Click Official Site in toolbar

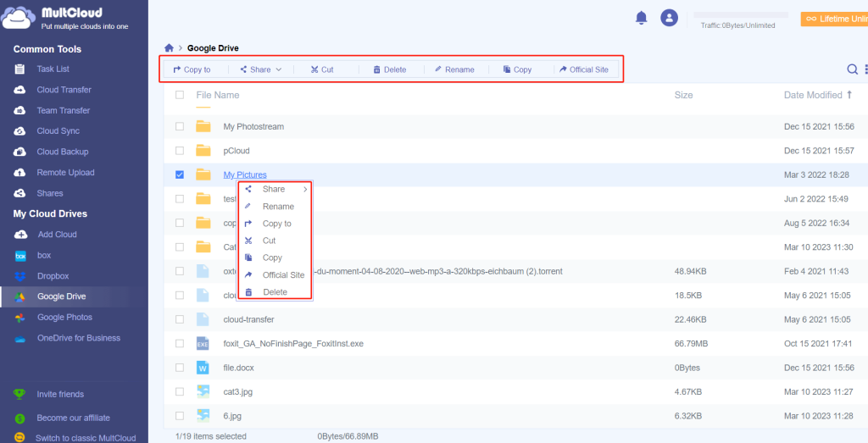(x=583, y=69)
